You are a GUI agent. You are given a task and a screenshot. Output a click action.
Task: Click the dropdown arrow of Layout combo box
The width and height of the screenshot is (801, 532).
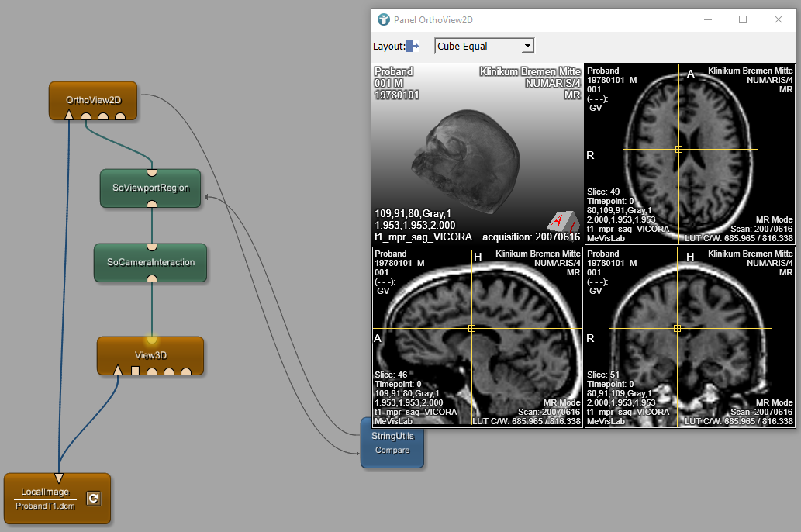(x=527, y=46)
